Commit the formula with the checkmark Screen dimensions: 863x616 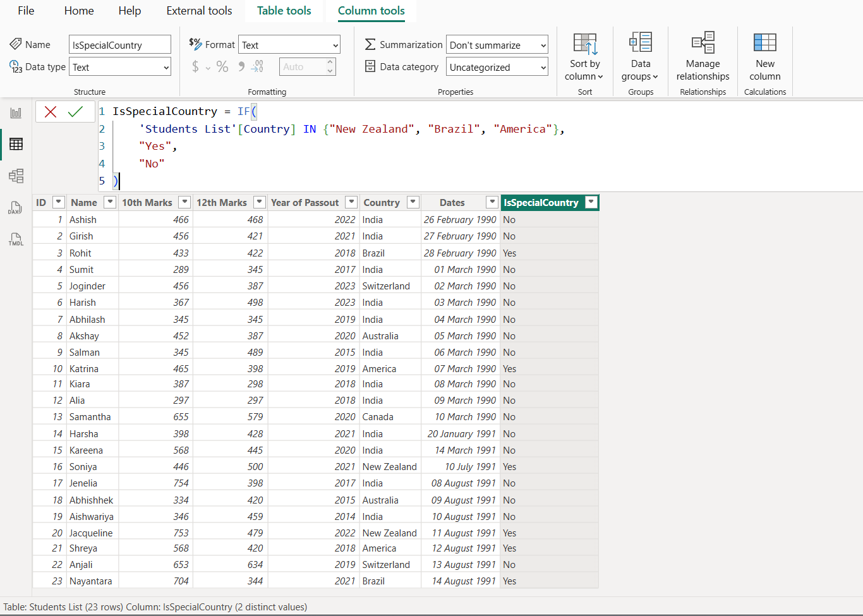76,112
